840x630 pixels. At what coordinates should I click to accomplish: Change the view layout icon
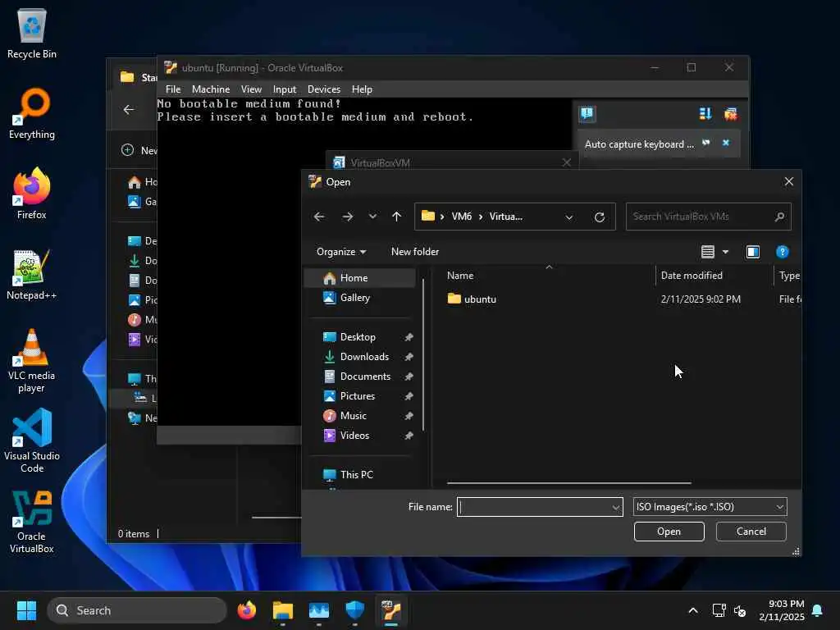708,252
